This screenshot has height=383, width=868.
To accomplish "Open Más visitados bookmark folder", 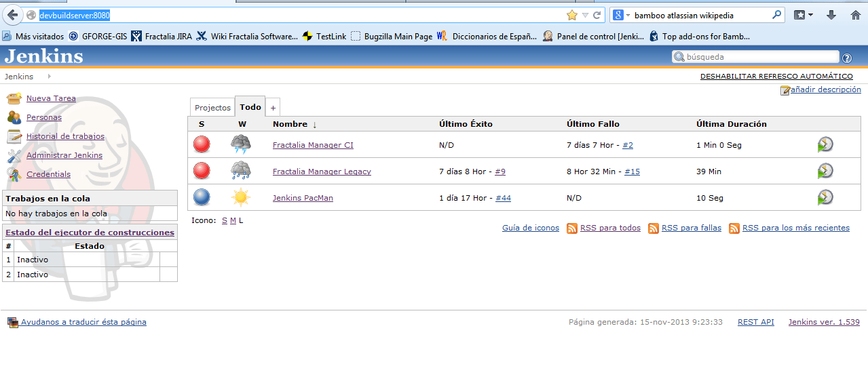I will [x=33, y=36].
